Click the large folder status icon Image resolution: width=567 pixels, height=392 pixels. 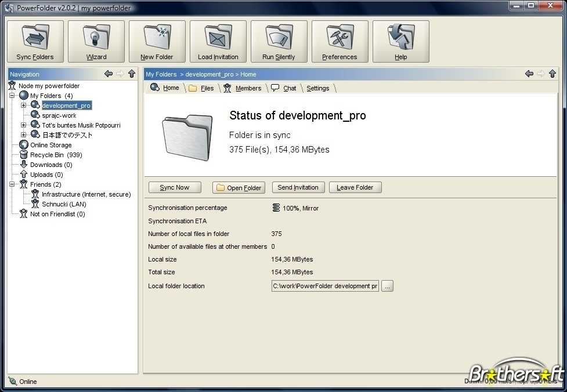pyautogui.click(x=187, y=137)
